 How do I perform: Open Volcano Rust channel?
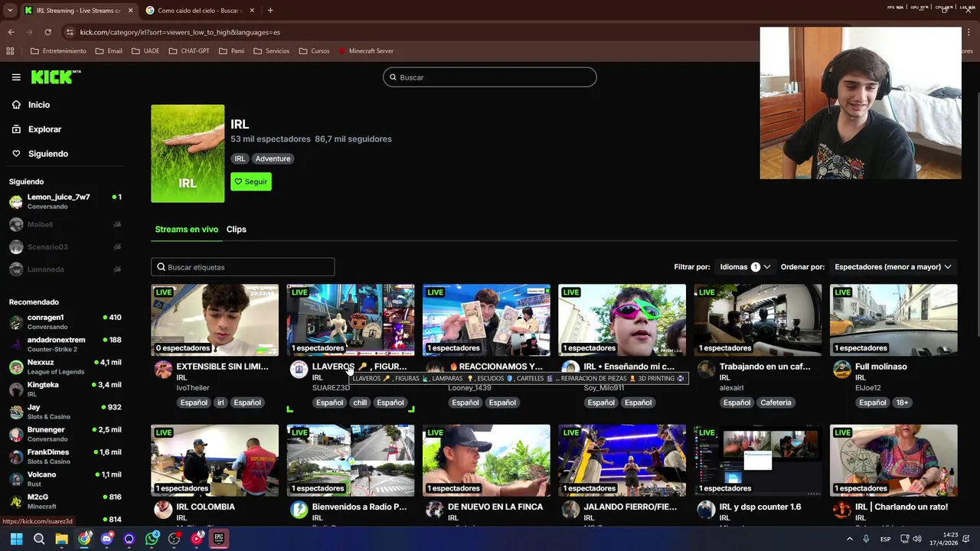point(65,479)
